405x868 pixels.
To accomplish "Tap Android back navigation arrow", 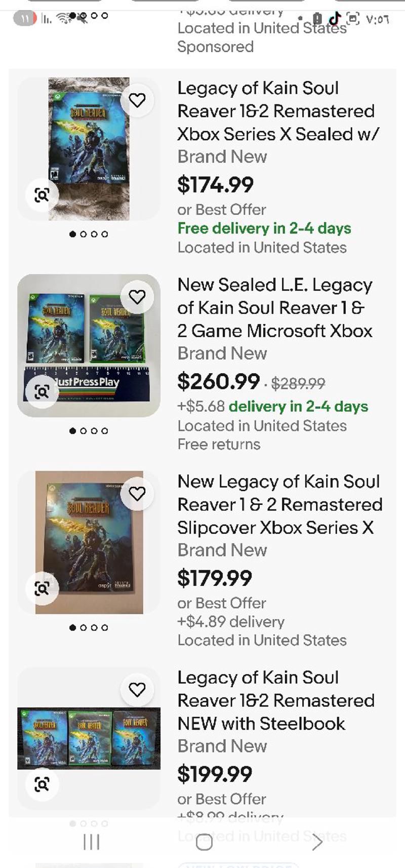I will (317, 842).
